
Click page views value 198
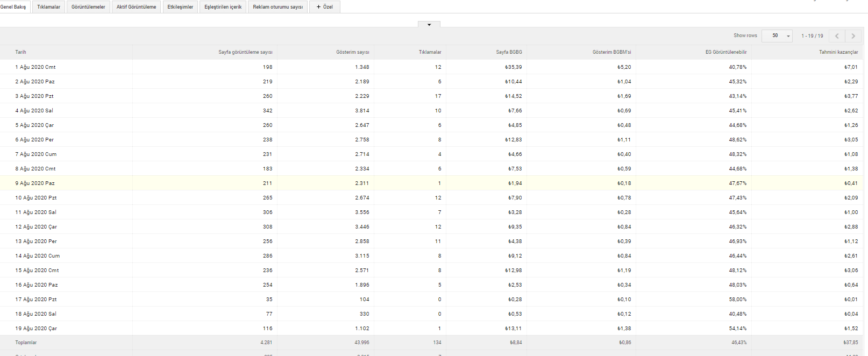click(268, 67)
